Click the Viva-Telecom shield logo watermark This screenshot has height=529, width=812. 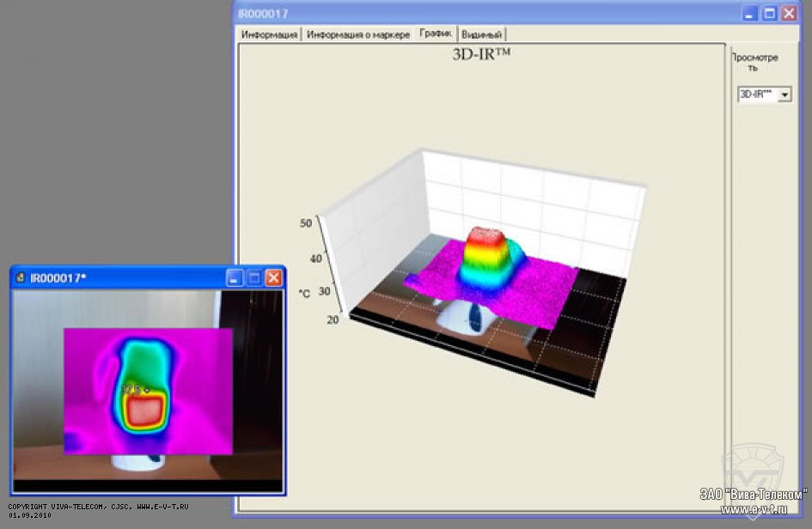tap(746, 471)
